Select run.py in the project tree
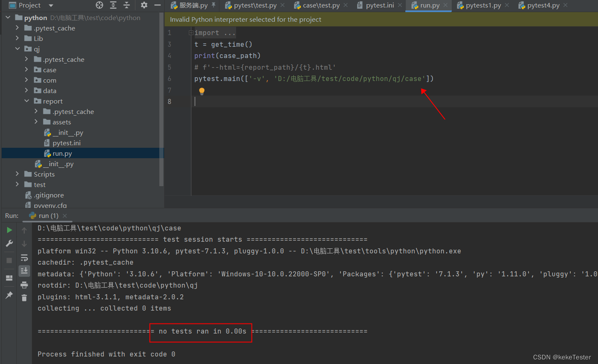Image resolution: width=598 pixels, height=364 pixels. coord(62,153)
